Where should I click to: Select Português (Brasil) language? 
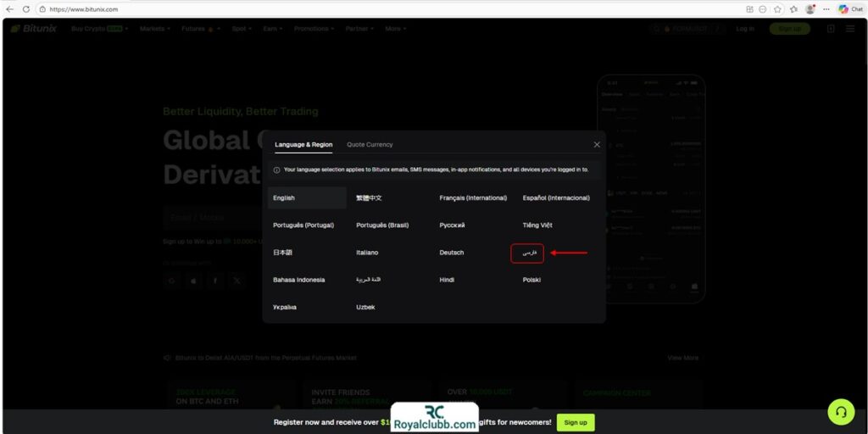382,225
